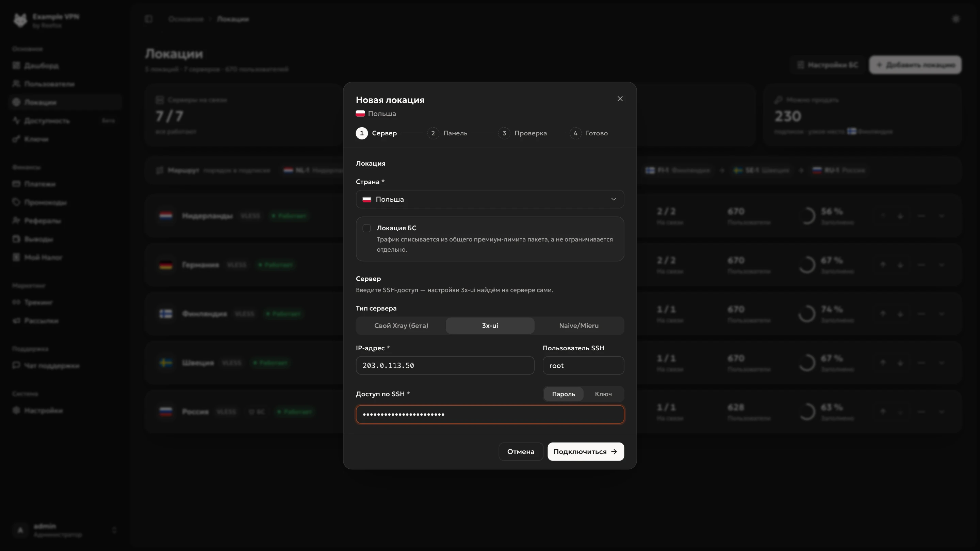Click the Poland flag under the dialog title

tap(360, 113)
